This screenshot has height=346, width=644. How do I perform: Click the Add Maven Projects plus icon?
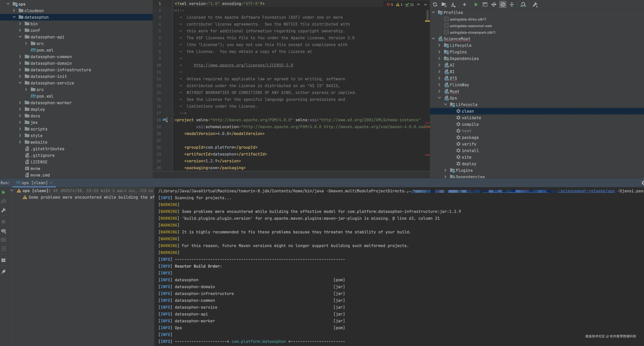tap(464, 4)
